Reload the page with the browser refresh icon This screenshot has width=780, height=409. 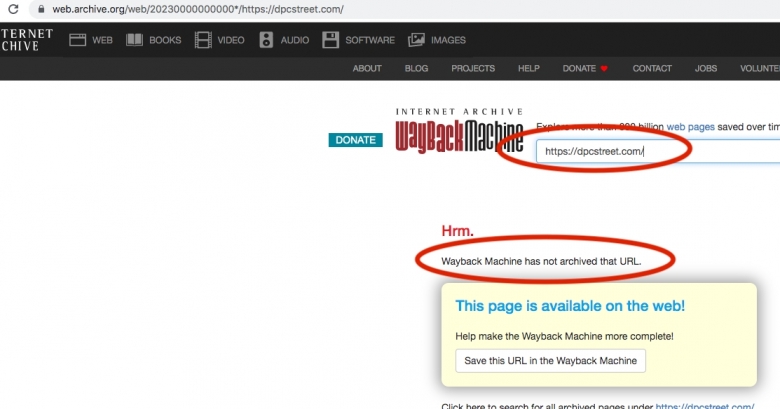pyautogui.click(x=13, y=9)
